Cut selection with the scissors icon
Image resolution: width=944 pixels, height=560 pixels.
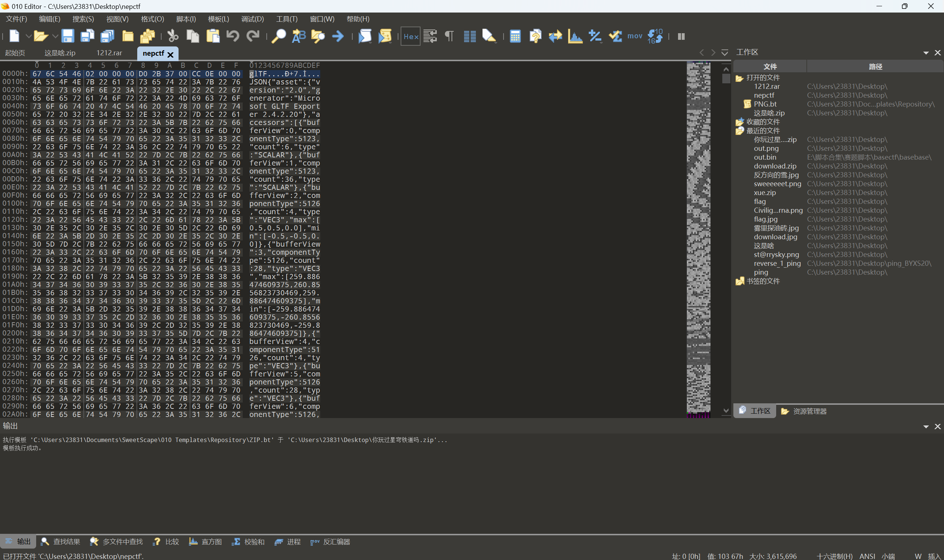[173, 36]
